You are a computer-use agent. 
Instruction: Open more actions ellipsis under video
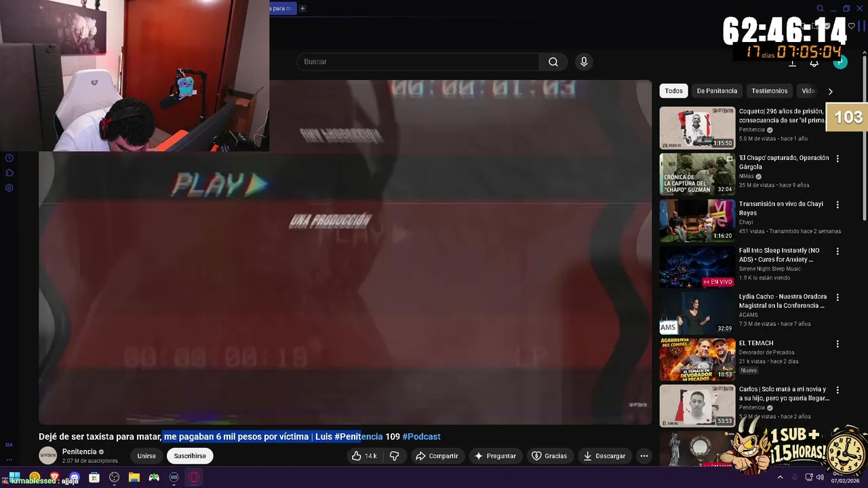(x=644, y=456)
